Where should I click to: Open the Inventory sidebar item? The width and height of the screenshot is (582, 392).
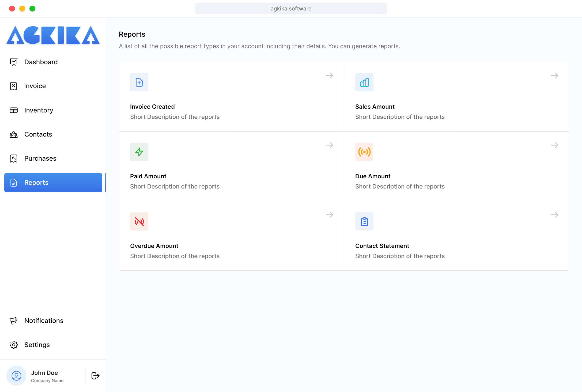(x=39, y=110)
